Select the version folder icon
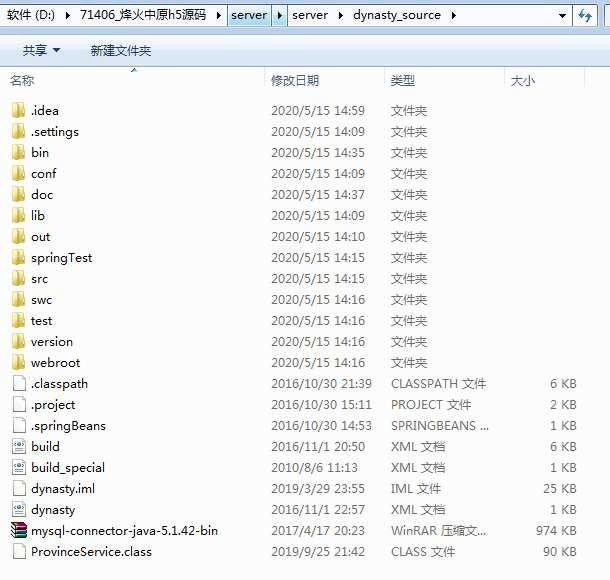 point(18,342)
